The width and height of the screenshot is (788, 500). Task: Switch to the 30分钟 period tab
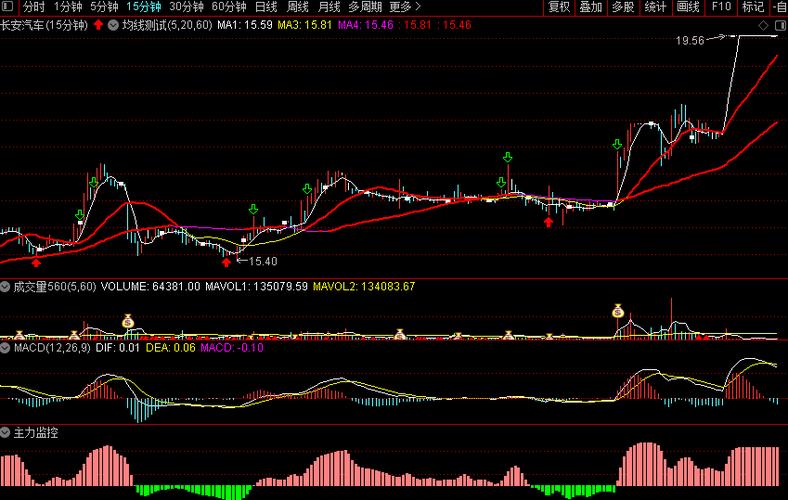coord(186,7)
